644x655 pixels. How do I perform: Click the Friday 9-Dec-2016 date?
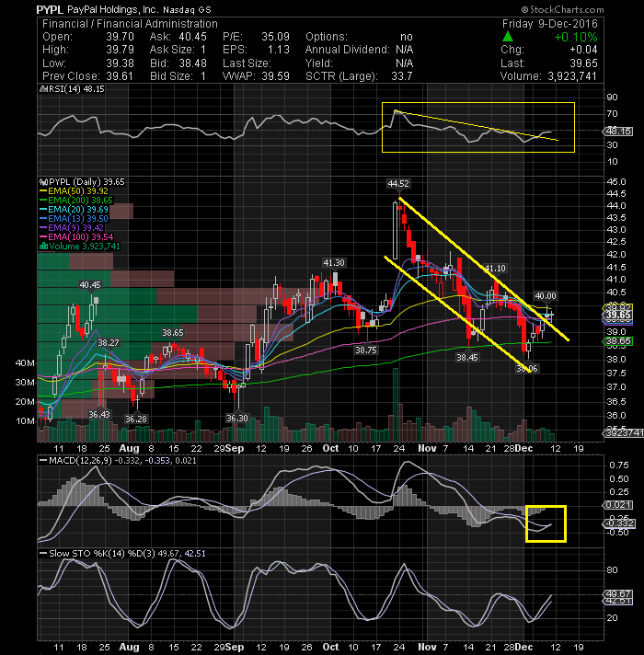coord(549,23)
